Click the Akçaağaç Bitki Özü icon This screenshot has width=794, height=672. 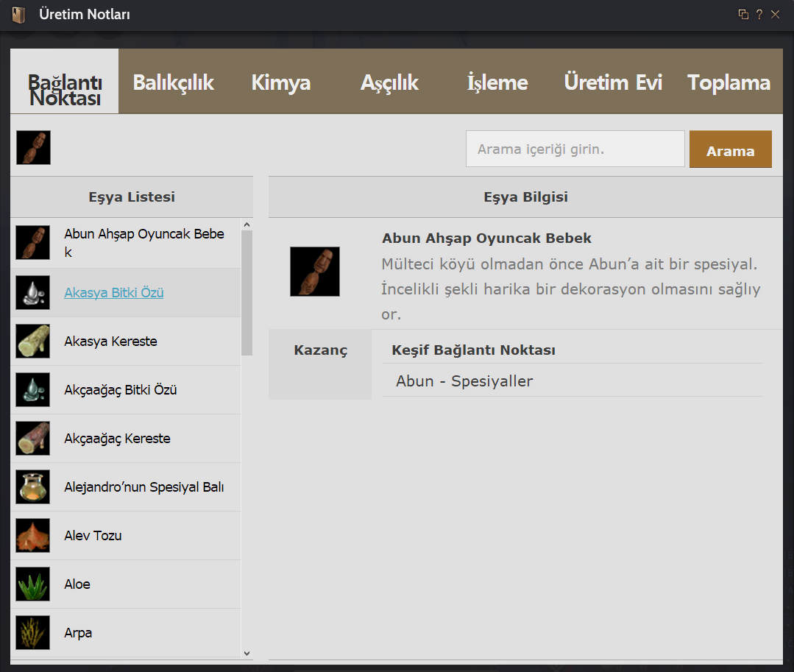pos(33,390)
